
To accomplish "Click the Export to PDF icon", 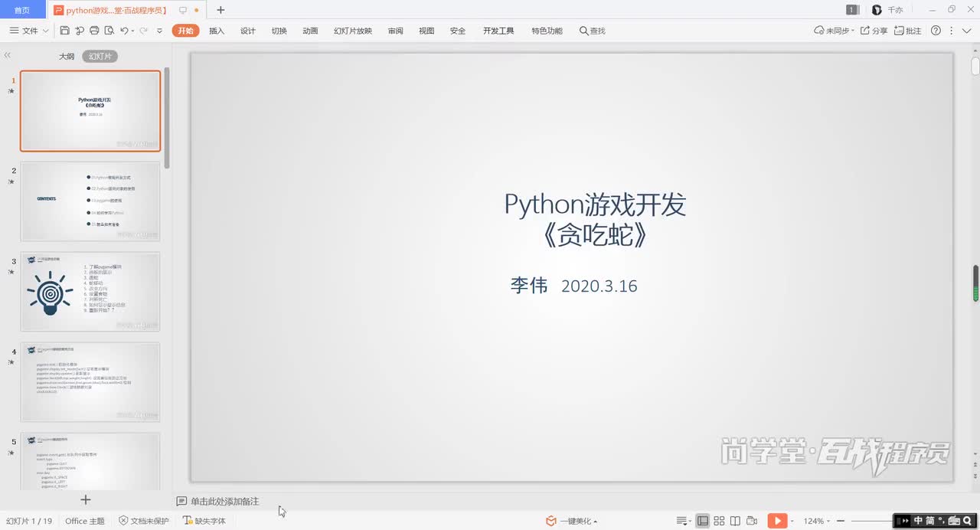I will point(80,31).
